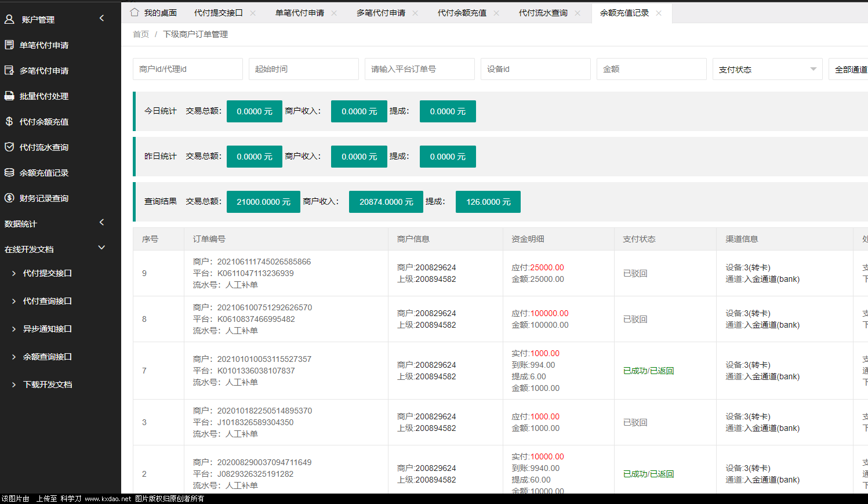
Task: Click 实付:10000.00 amount in row 2
Action: (537, 456)
